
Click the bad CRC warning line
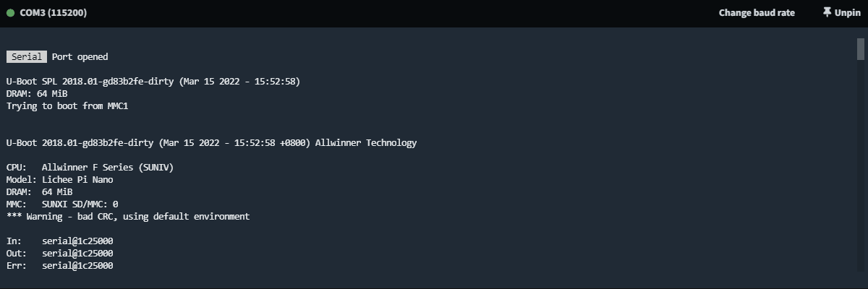pyautogui.click(x=128, y=217)
